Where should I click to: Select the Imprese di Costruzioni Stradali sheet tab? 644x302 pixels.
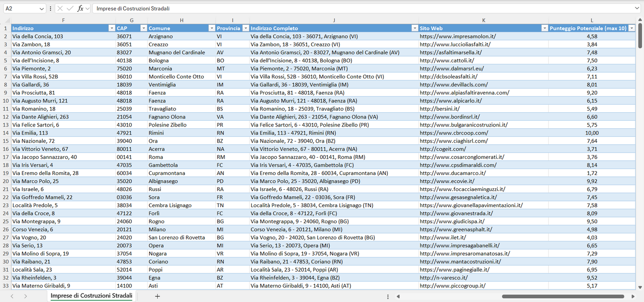91,296
